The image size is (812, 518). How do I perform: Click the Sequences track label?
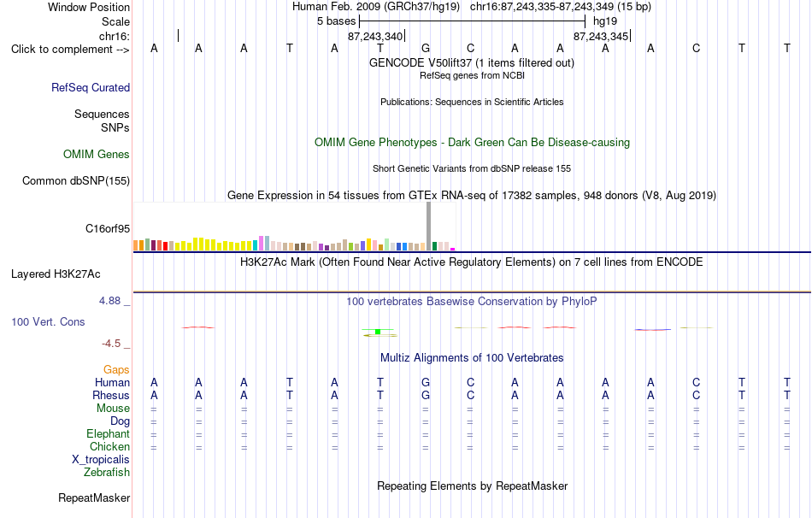pyautogui.click(x=102, y=114)
